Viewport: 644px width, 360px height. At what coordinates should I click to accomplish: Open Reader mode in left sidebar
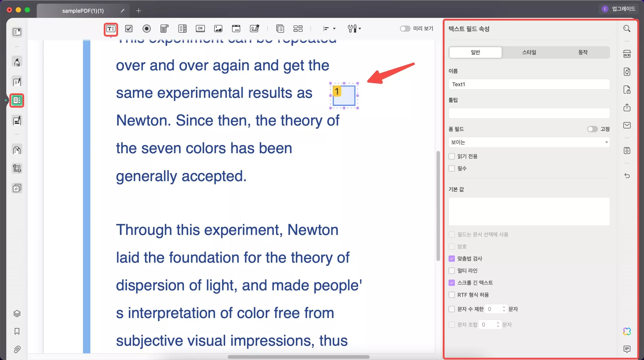click(x=17, y=32)
